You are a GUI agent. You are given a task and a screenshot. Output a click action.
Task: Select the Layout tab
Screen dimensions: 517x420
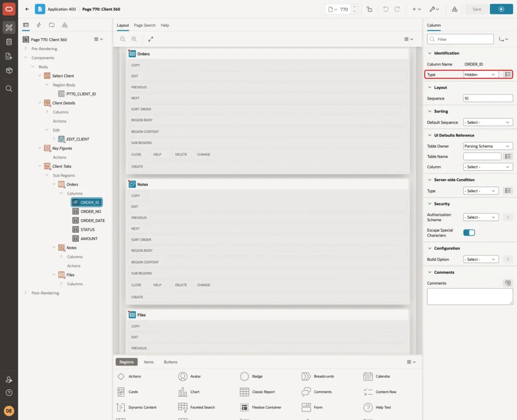tap(123, 25)
